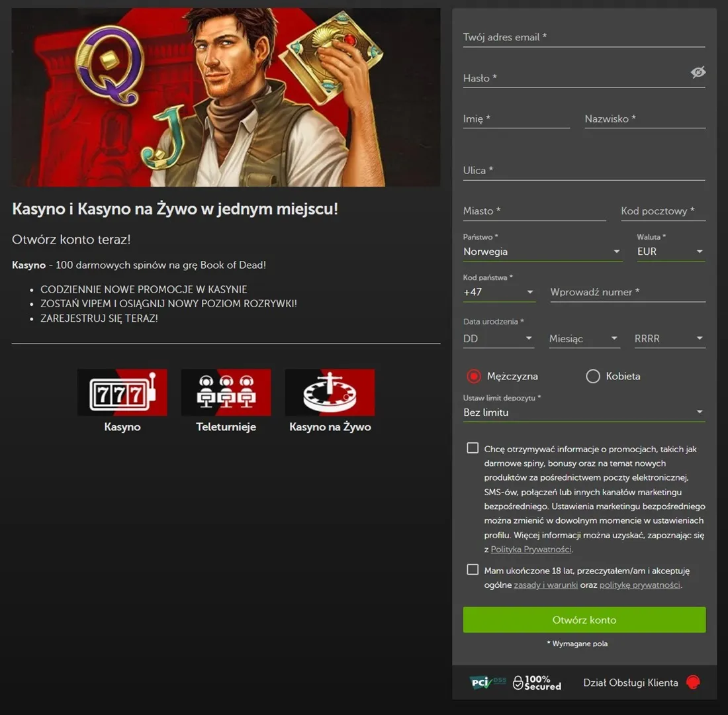This screenshot has width=728, height=715.
Task: Click the Kasyno na Żywo roulette icon
Action: 330,392
